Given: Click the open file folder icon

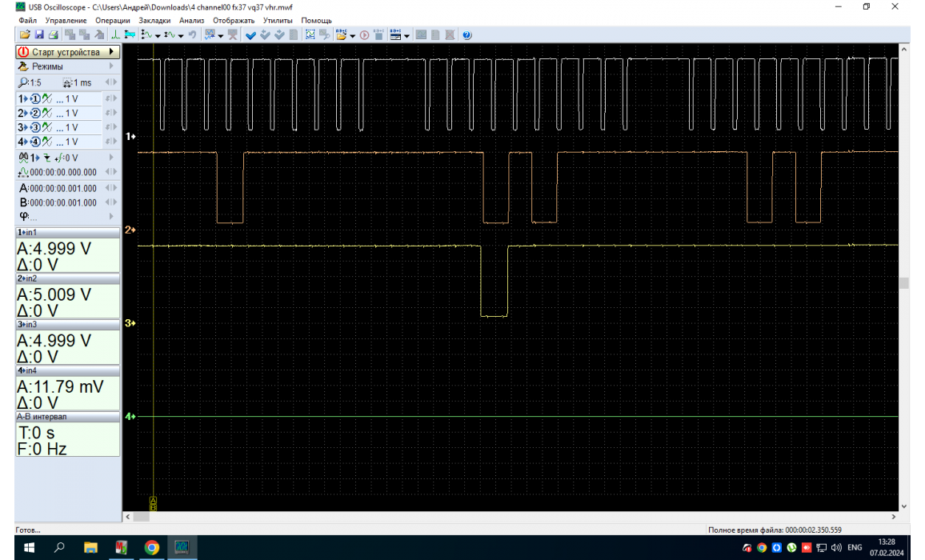Looking at the screenshot, I should pyautogui.click(x=25, y=35).
